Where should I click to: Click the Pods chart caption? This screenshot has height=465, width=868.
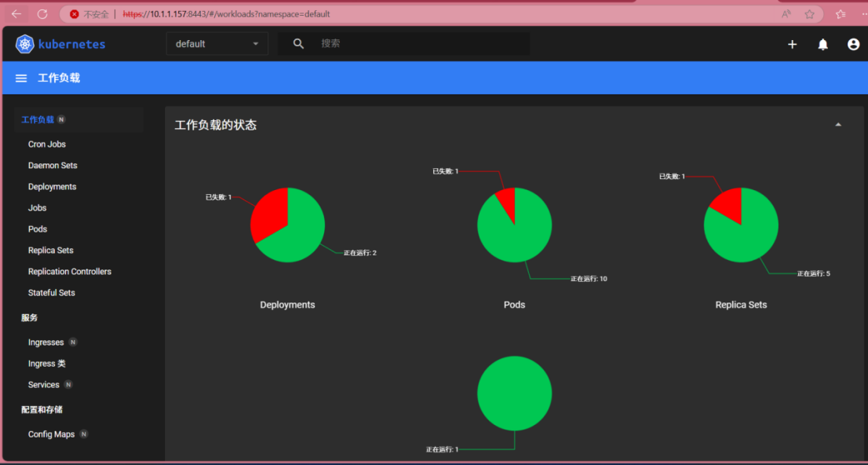[514, 305]
